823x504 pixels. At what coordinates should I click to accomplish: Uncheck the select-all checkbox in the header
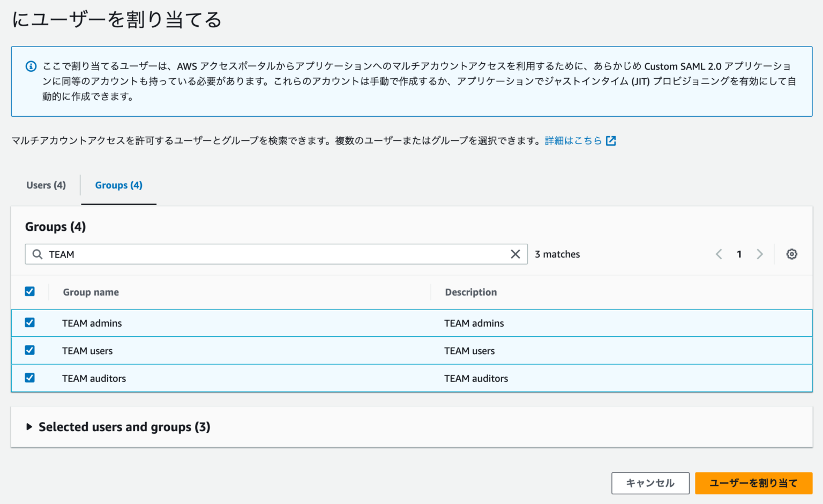[30, 291]
